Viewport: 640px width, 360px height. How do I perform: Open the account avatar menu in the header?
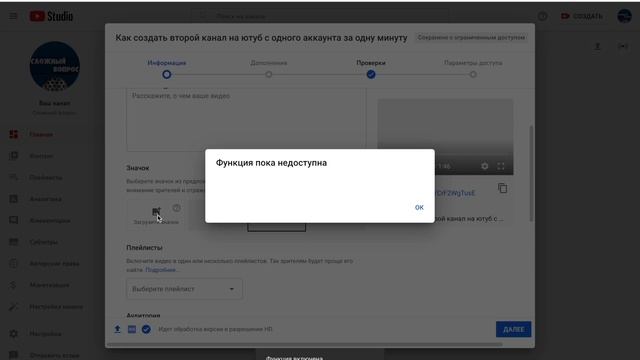coord(624,16)
